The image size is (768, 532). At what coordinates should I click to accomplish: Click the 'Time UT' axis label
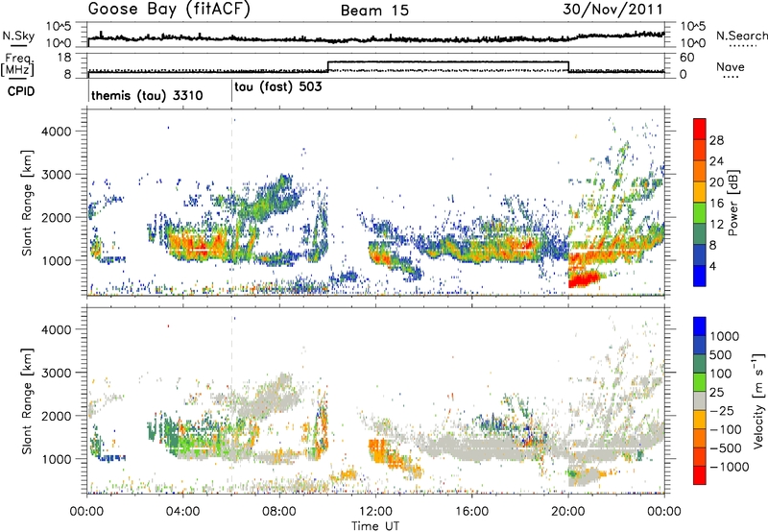click(x=375, y=525)
